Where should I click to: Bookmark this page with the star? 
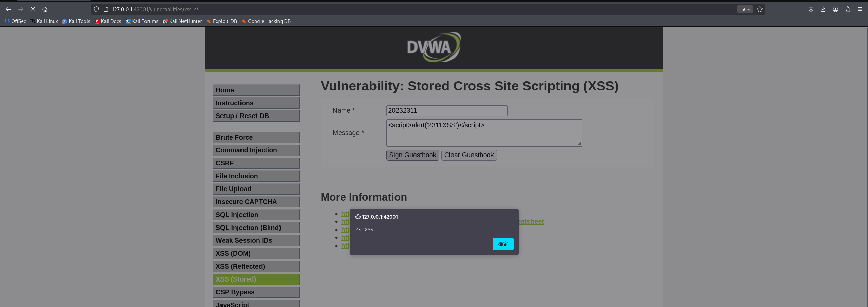(760, 9)
